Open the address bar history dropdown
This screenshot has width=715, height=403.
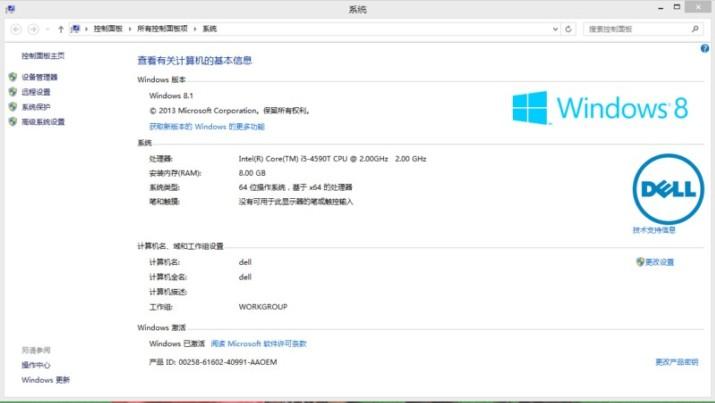(555, 29)
